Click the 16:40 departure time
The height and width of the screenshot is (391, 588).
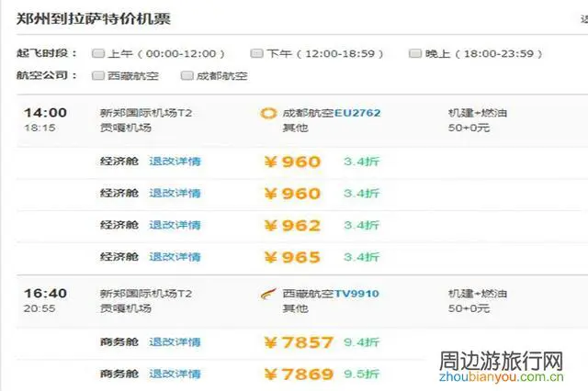click(45, 294)
